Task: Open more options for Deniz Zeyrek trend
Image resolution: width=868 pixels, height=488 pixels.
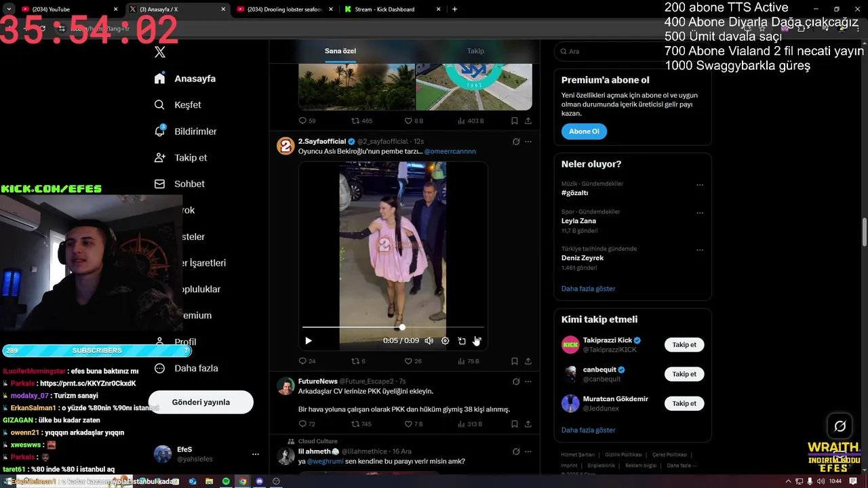Action: [x=700, y=250]
